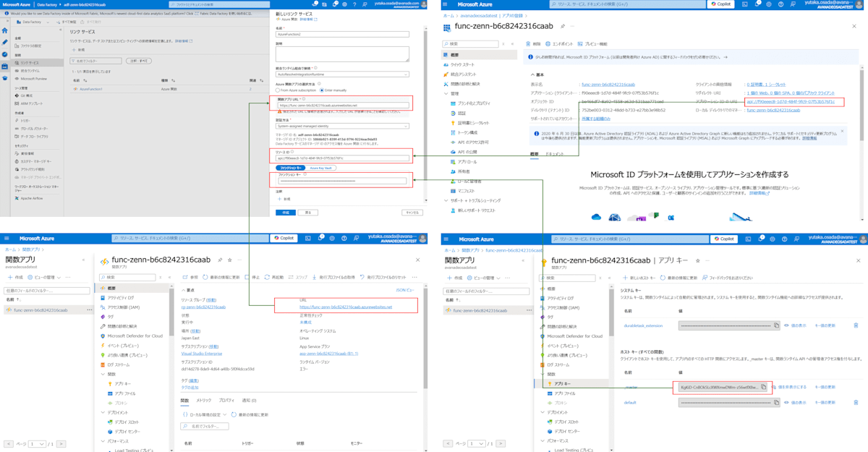Open the AzureFunction1 linked service link

(x=90, y=89)
